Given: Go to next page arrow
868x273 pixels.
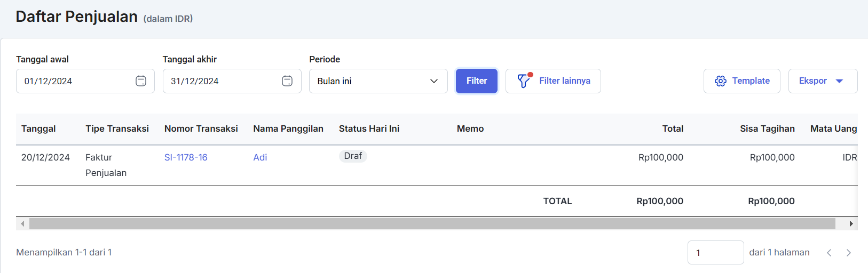Looking at the screenshot, I should coord(849,253).
